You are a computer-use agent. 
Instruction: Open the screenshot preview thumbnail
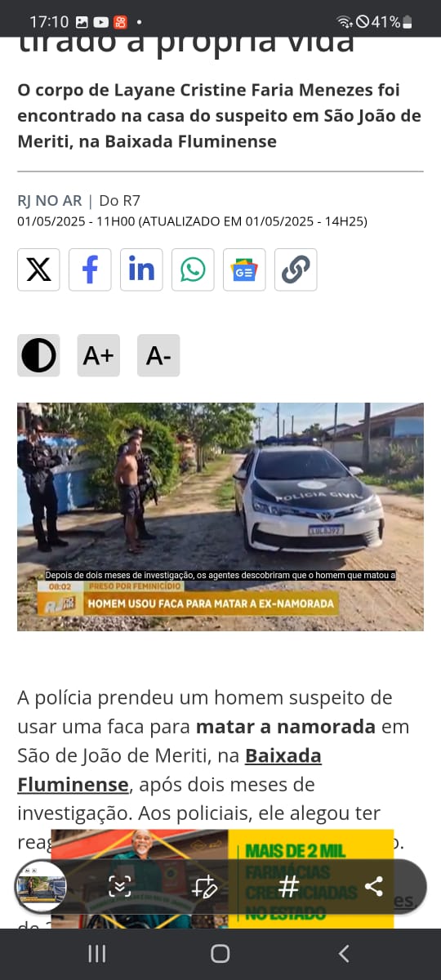[41, 886]
